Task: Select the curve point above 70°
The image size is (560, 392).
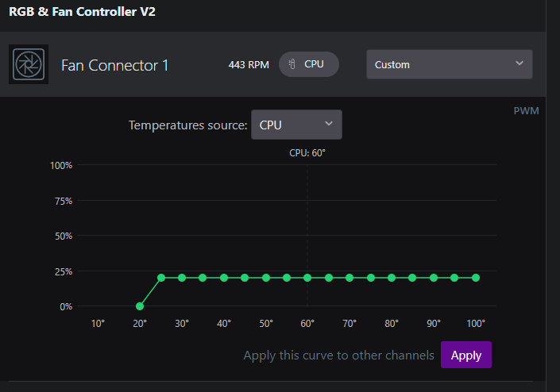Action: (350, 278)
